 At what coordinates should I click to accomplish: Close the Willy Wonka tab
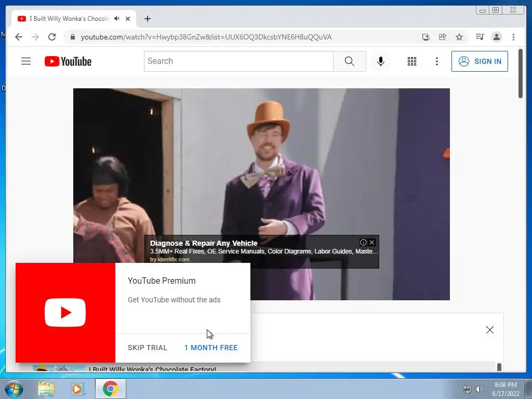[128, 19]
